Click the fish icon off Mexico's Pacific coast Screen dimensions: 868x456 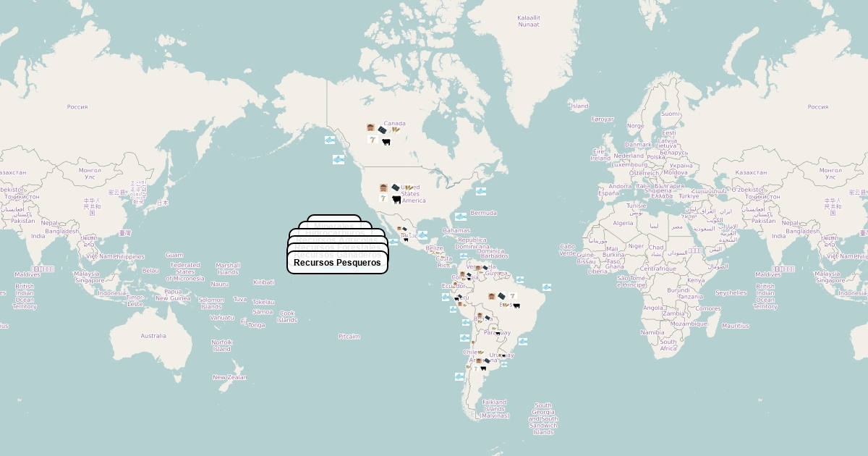pyautogui.click(x=393, y=242)
